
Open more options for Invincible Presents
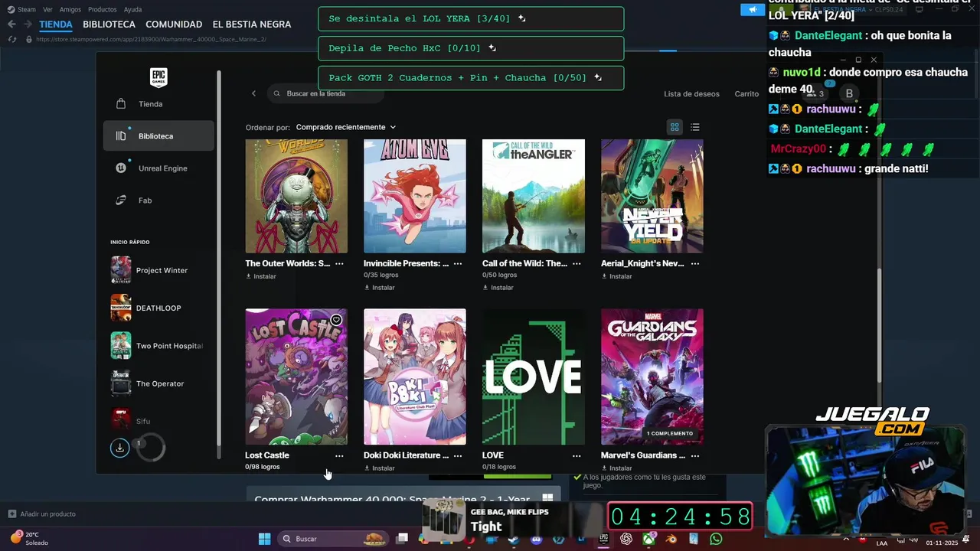458,263
